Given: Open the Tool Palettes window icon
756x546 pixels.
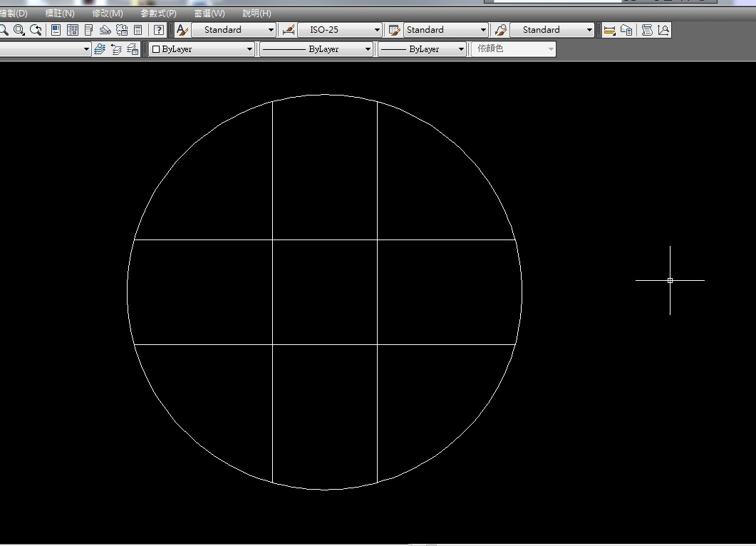Looking at the screenshot, I should (x=89, y=30).
